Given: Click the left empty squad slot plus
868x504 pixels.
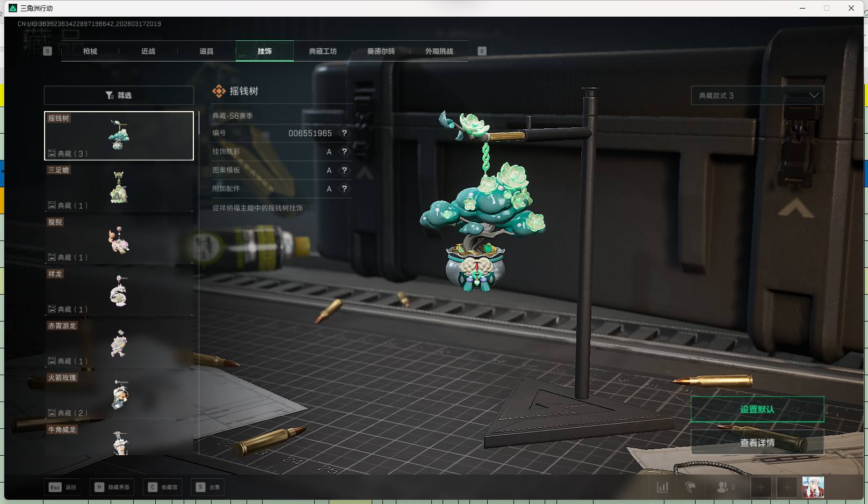Looking at the screenshot, I should tap(761, 487).
